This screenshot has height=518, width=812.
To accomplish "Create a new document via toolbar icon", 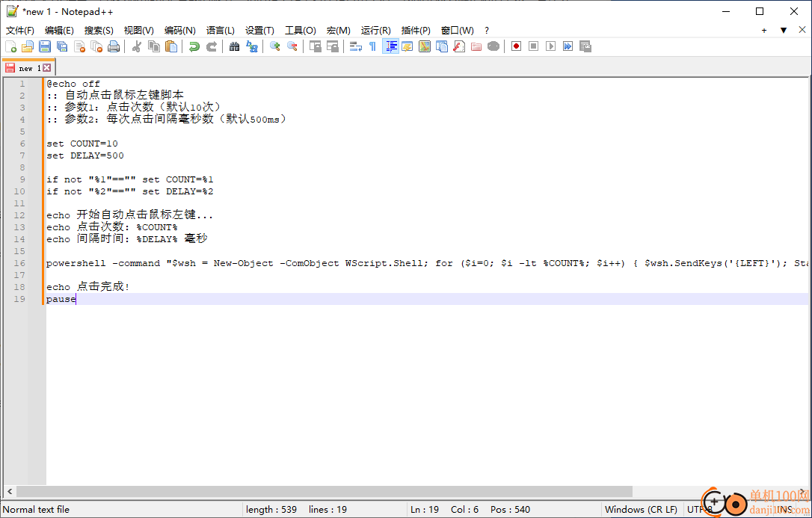I will click(x=11, y=46).
